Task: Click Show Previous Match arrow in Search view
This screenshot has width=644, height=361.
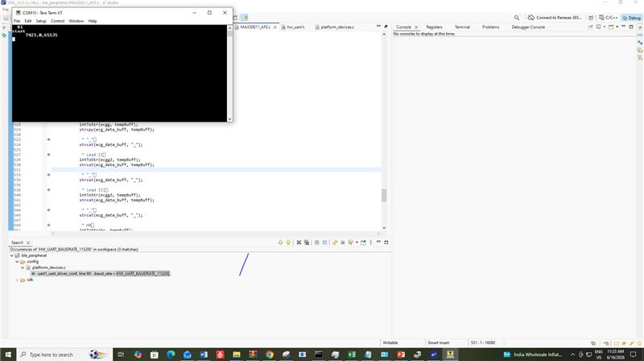Action: [x=288, y=243]
